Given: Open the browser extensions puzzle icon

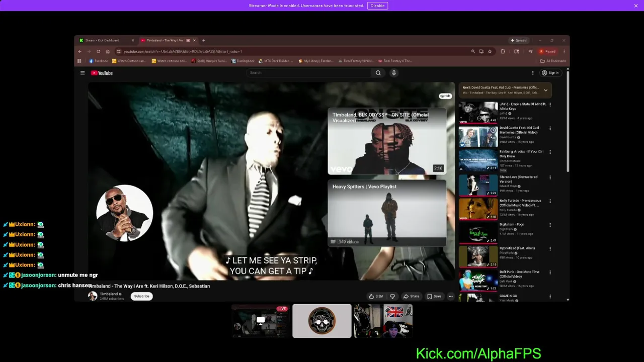Looking at the screenshot, I should click(503, 51).
